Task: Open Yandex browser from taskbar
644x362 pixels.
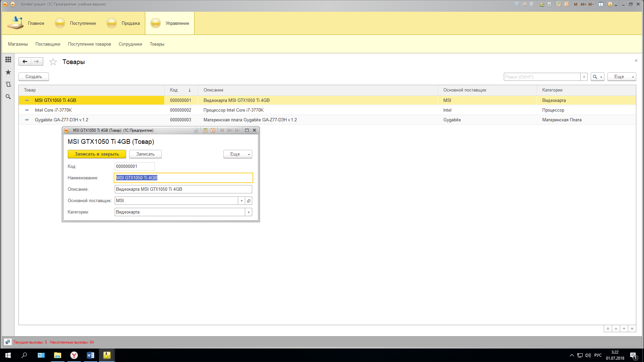Action: point(74,355)
